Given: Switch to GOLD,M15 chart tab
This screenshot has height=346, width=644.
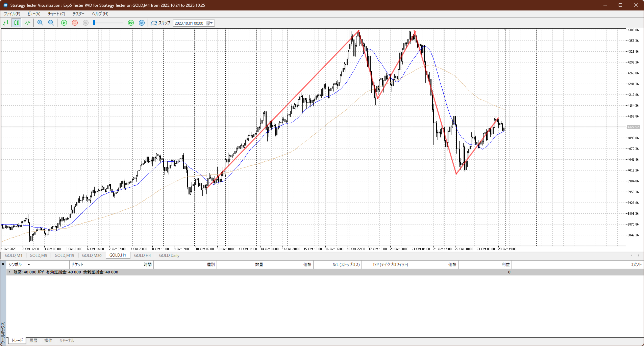Looking at the screenshot, I should point(64,256).
